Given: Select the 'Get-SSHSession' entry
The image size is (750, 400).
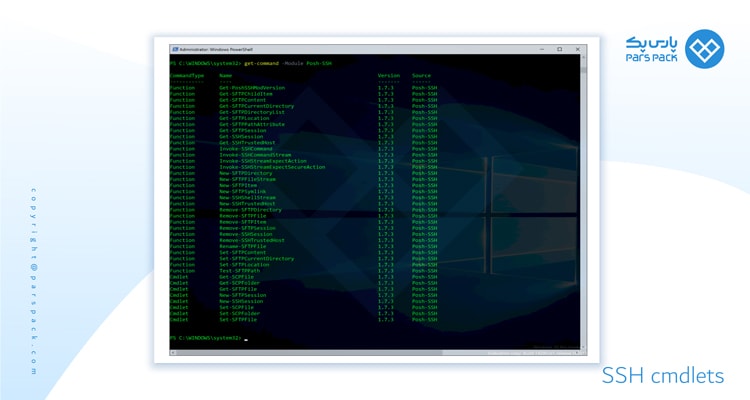Looking at the screenshot, I should (242, 137).
